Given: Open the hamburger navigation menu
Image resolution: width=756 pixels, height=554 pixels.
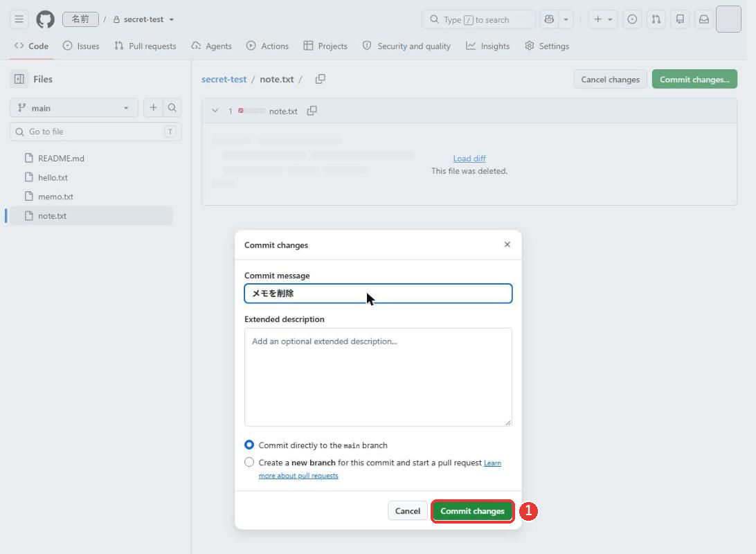Looking at the screenshot, I should click(x=19, y=19).
